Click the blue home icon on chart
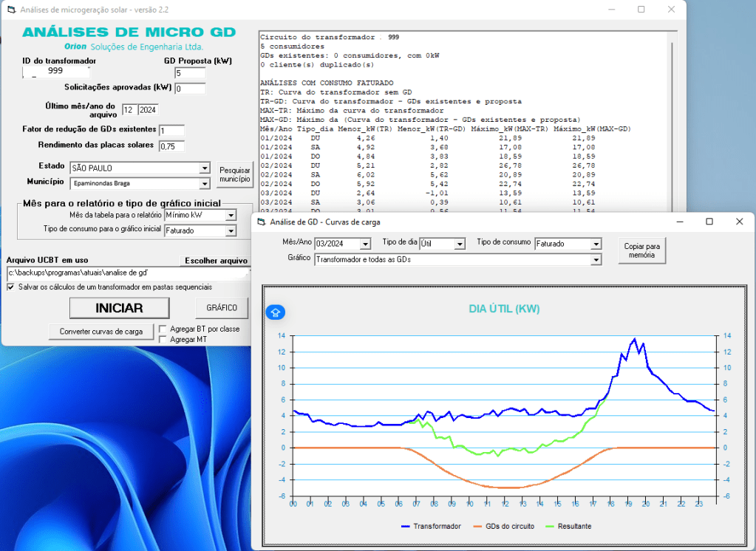Viewport: 756px width, 551px height. tap(276, 312)
